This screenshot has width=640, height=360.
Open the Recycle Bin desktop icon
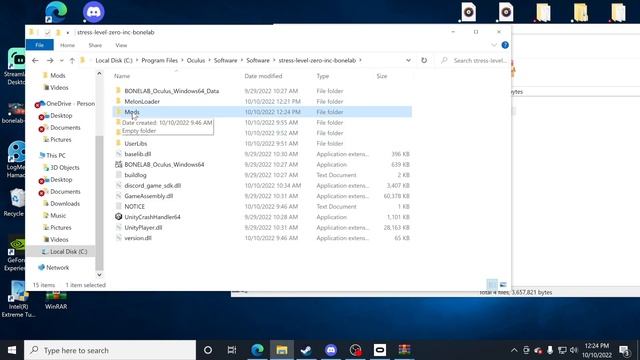(16, 203)
